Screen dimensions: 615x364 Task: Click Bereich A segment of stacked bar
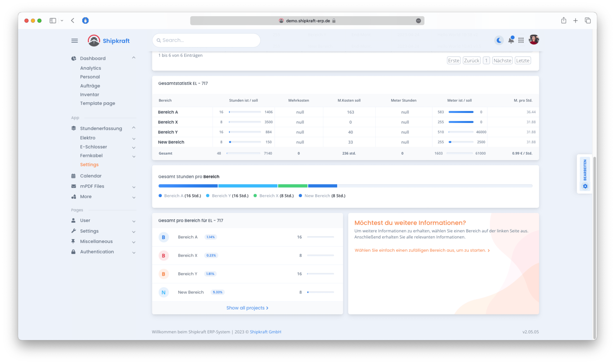[x=188, y=186]
